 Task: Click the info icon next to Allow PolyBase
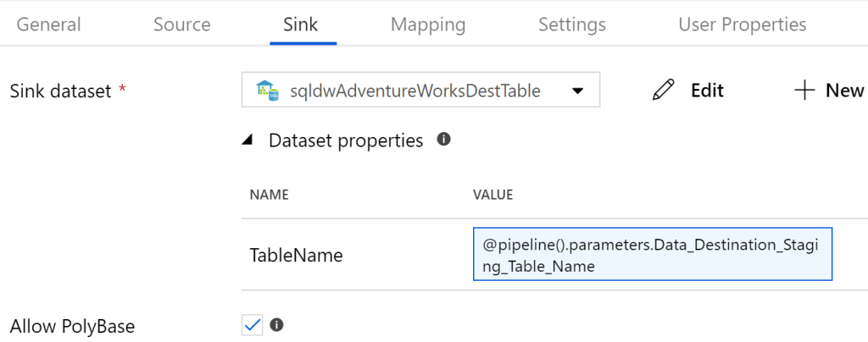[275, 325]
